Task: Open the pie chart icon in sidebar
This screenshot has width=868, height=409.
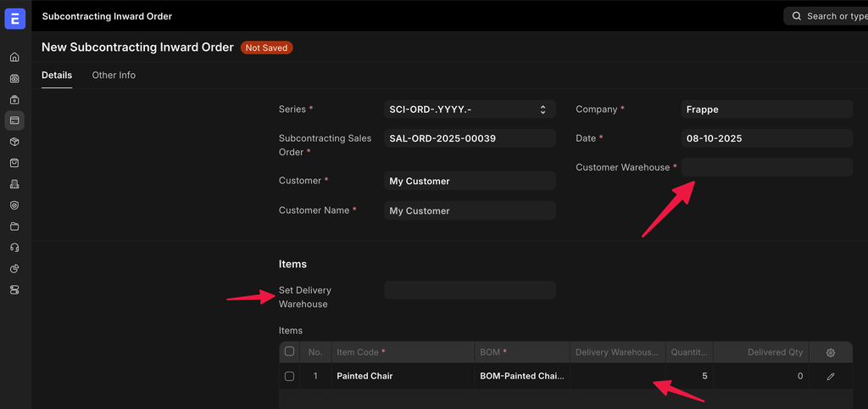Action: 14,269
